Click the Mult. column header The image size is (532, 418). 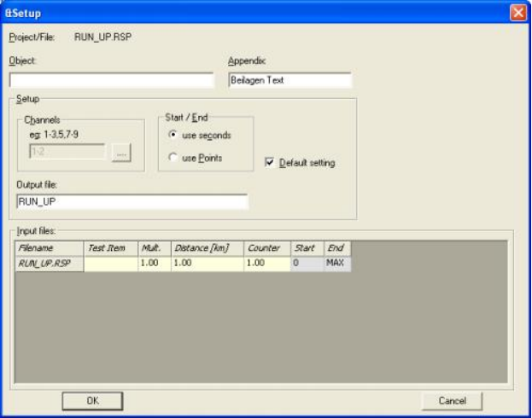point(155,248)
